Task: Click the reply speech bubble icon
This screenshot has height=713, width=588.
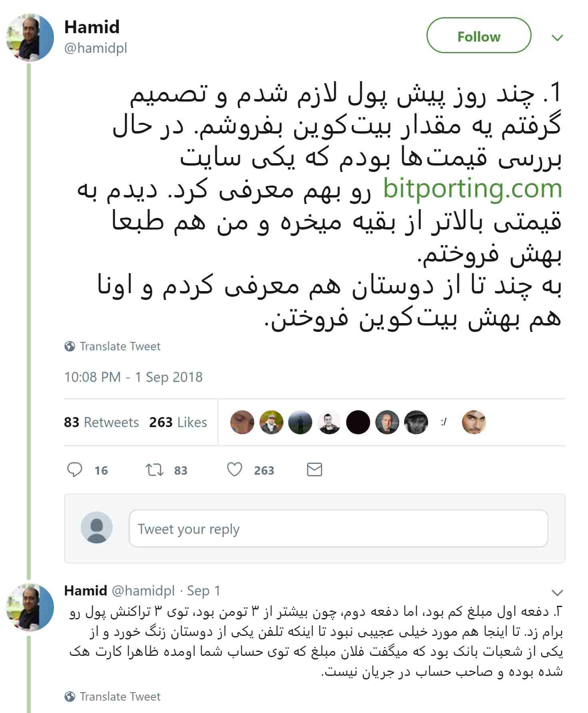Action: coord(74,470)
